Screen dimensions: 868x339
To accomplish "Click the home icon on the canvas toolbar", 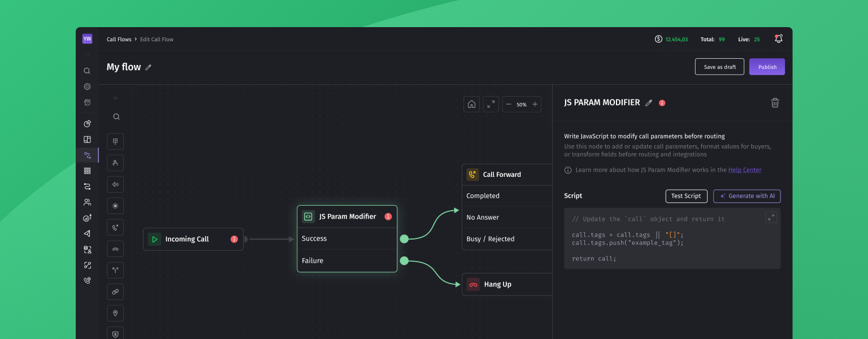I will (472, 105).
